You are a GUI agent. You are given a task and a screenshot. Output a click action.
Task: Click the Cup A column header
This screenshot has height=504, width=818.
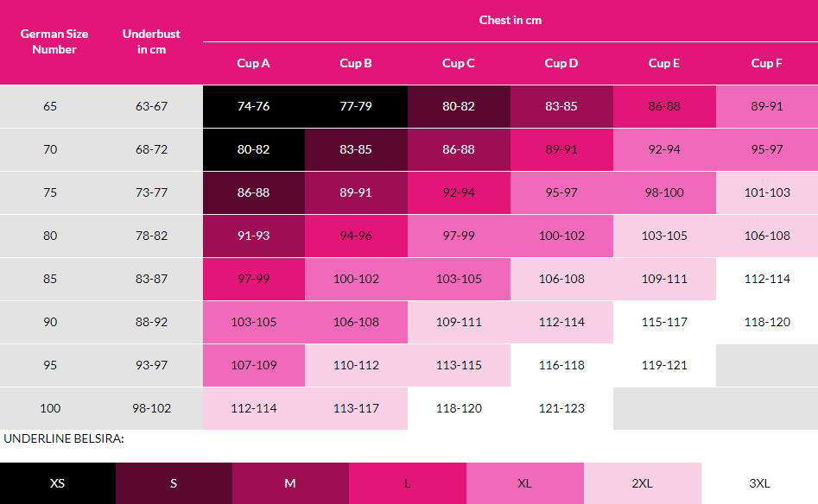(x=254, y=63)
